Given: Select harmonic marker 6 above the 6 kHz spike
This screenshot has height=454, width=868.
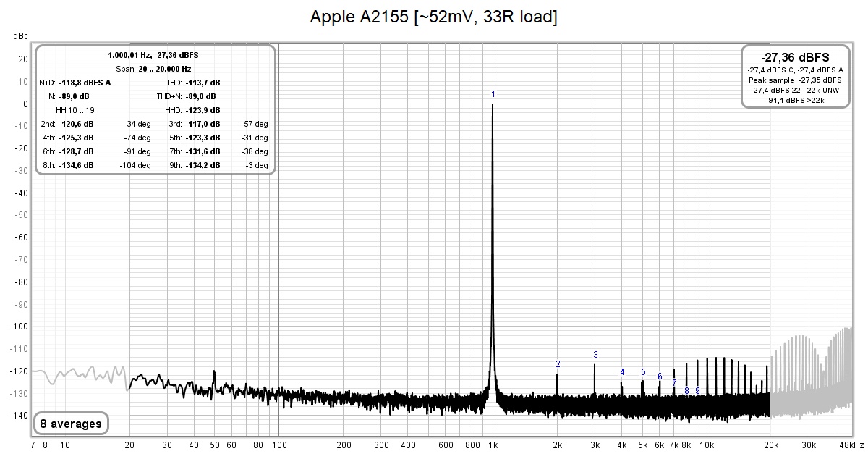Looking at the screenshot, I should click(660, 377).
